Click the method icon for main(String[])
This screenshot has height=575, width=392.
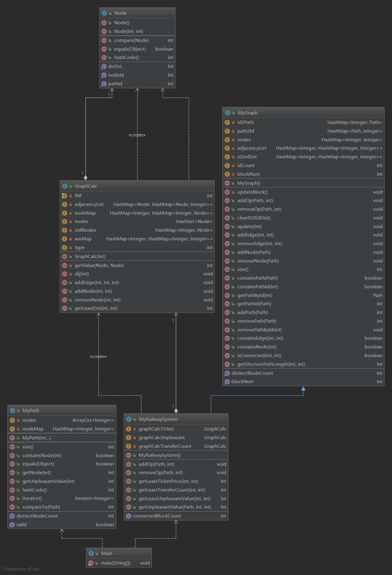[x=91, y=563]
